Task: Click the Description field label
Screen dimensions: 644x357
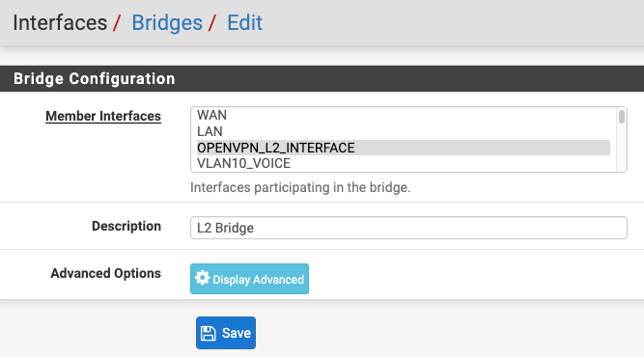Action: coord(126,226)
